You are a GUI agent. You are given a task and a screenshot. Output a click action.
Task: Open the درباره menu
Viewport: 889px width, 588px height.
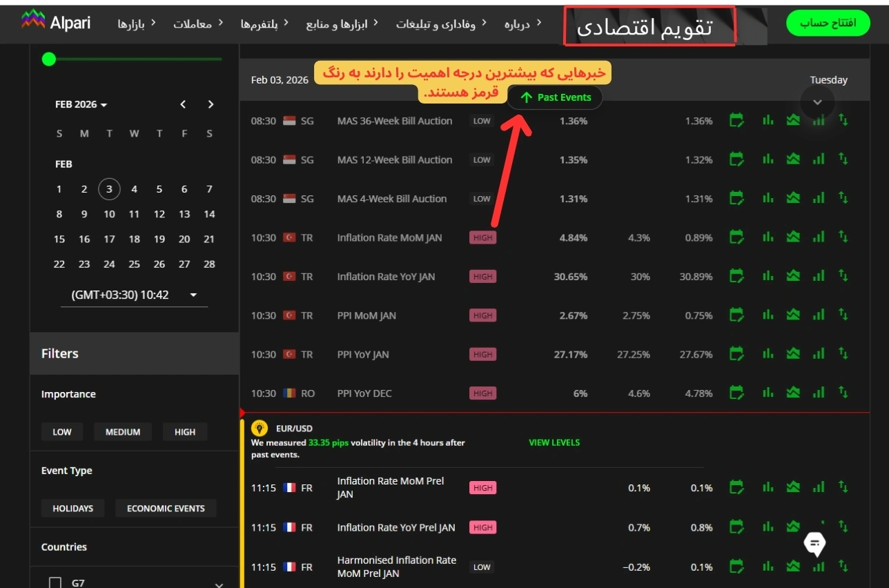point(522,23)
